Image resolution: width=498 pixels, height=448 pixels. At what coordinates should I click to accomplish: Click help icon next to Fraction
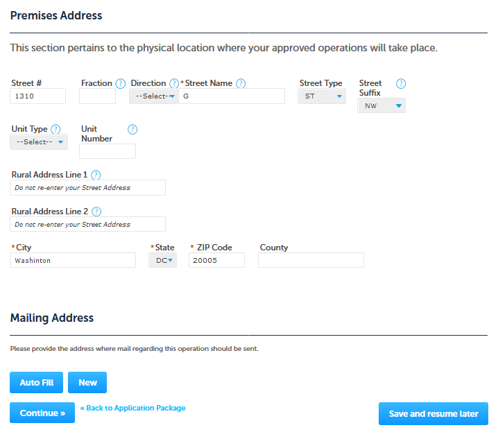(x=120, y=83)
